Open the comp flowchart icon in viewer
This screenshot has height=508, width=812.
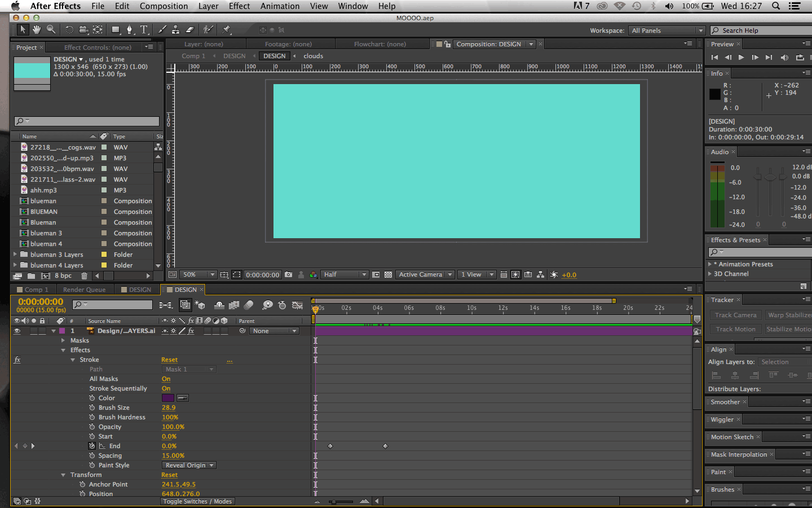(541, 275)
